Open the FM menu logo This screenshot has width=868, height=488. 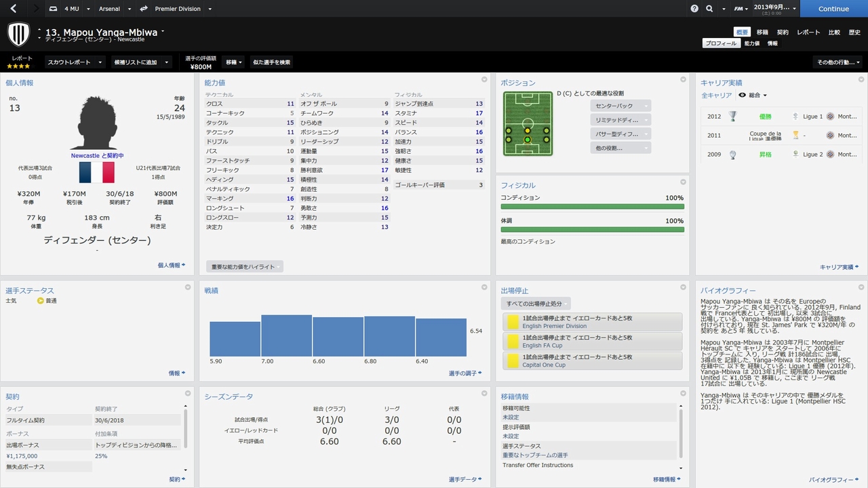coord(741,9)
